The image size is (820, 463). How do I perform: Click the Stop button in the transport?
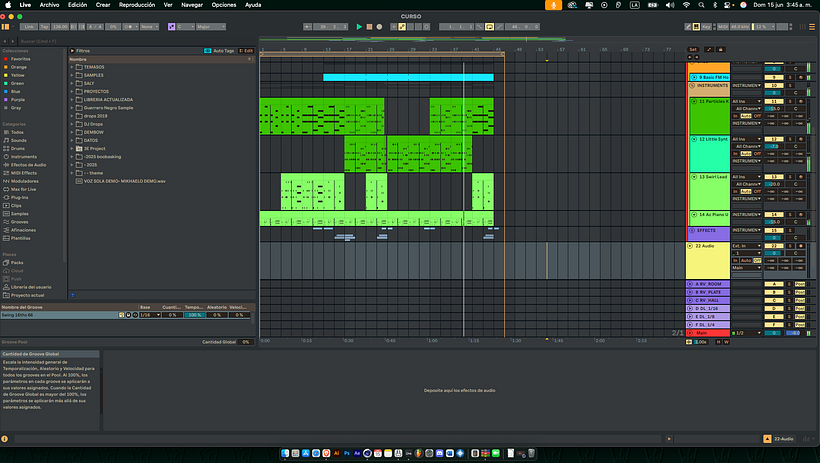point(369,27)
